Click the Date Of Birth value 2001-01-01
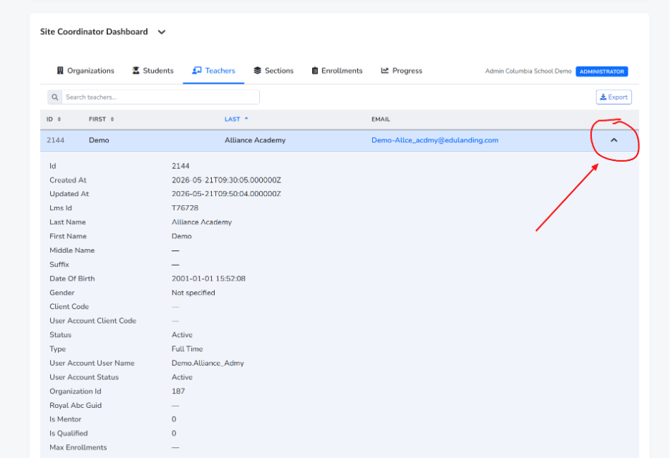 pyautogui.click(x=208, y=279)
